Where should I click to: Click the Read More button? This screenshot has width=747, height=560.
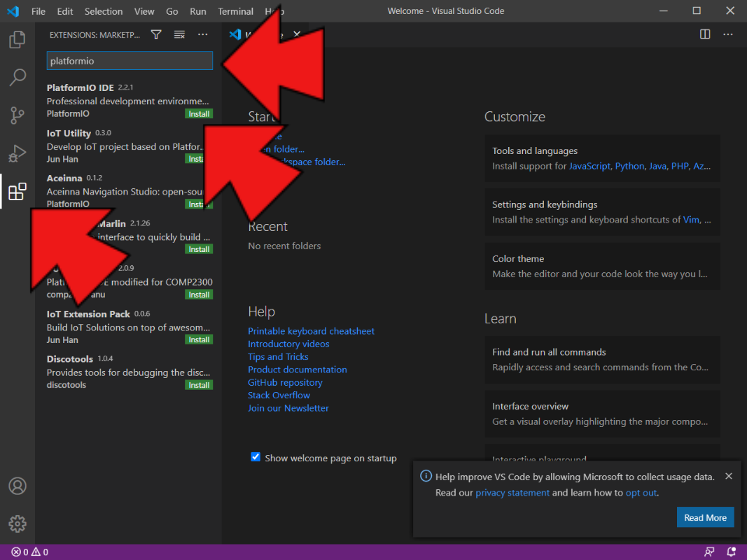point(705,517)
